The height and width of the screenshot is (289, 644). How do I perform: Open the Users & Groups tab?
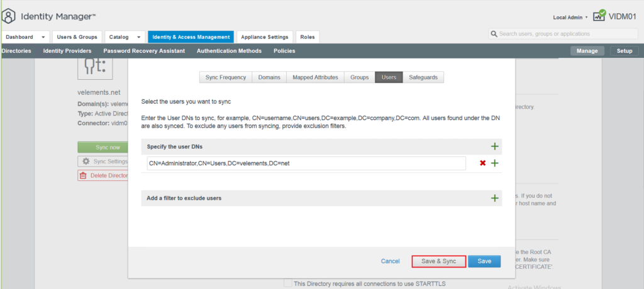pos(77,37)
